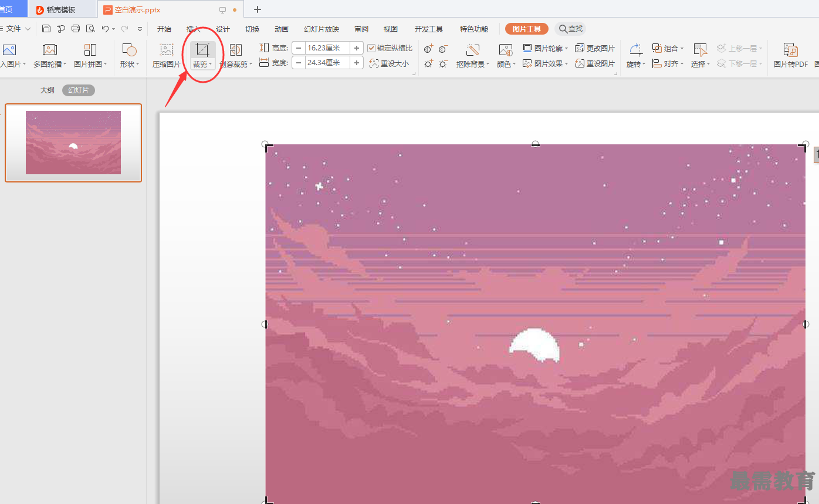Click the Creative Crop (创意裁剪) icon

tap(236, 50)
